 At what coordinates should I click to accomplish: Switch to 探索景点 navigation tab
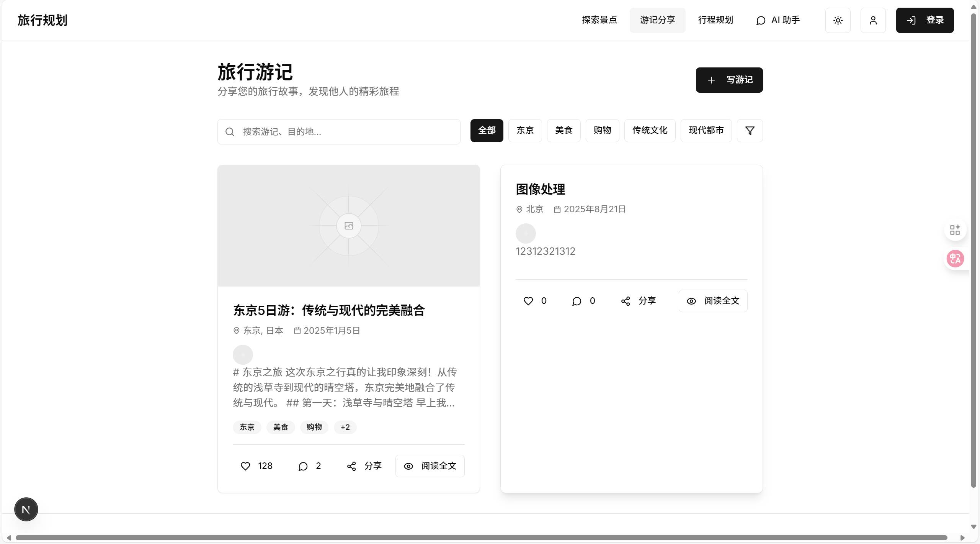click(599, 20)
